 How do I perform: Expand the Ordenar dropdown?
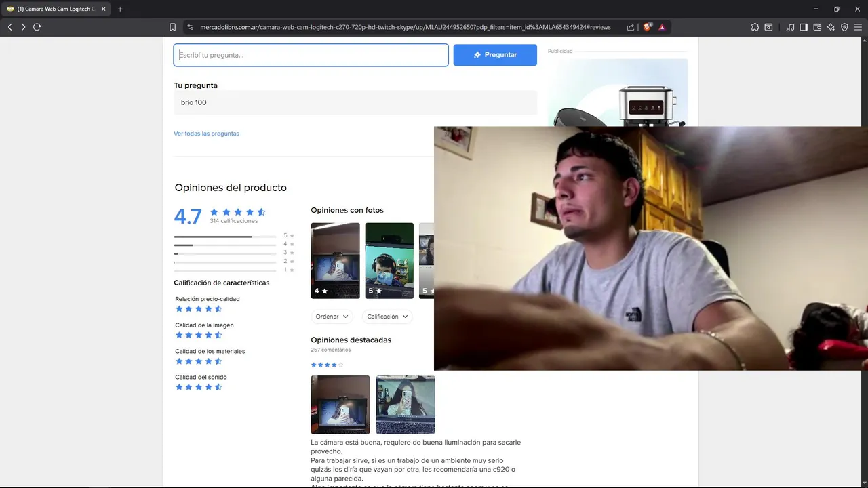[332, 317]
